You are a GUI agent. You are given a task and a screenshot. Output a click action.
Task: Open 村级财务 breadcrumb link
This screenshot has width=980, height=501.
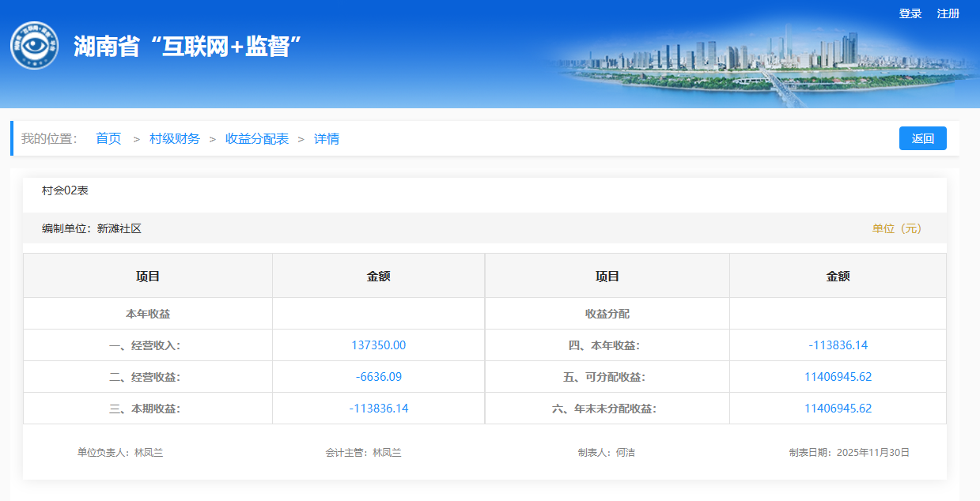(x=175, y=138)
